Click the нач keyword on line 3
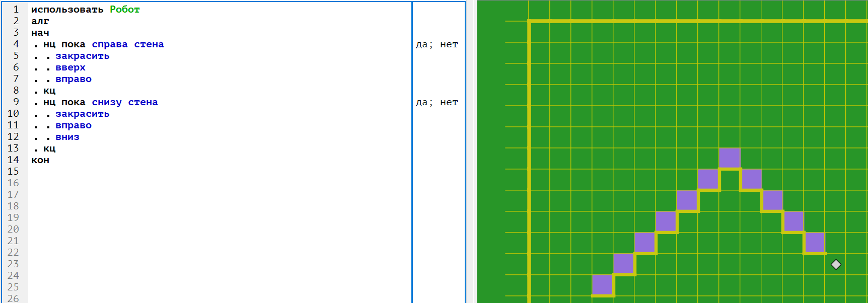The height and width of the screenshot is (303, 868). [x=40, y=33]
